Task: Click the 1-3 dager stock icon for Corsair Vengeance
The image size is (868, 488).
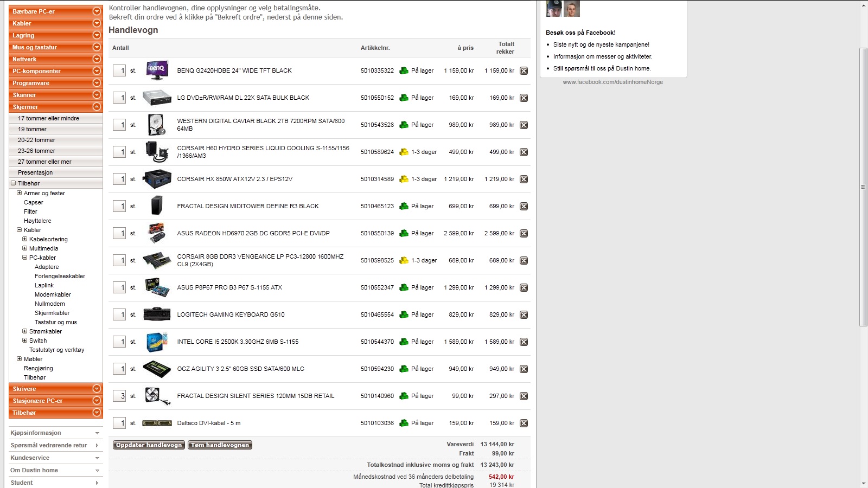Action: click(404, 260)
